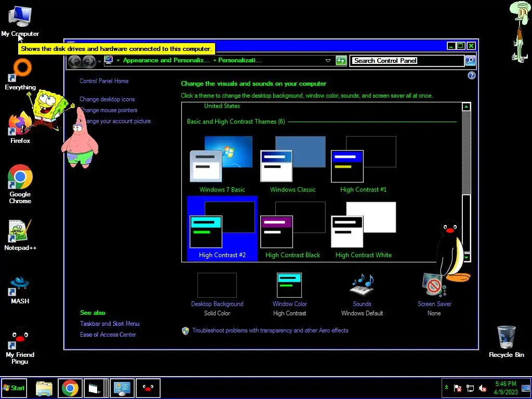Click the Start button
This screenshot has width=532, height=399.
click(x=14, y=388)
